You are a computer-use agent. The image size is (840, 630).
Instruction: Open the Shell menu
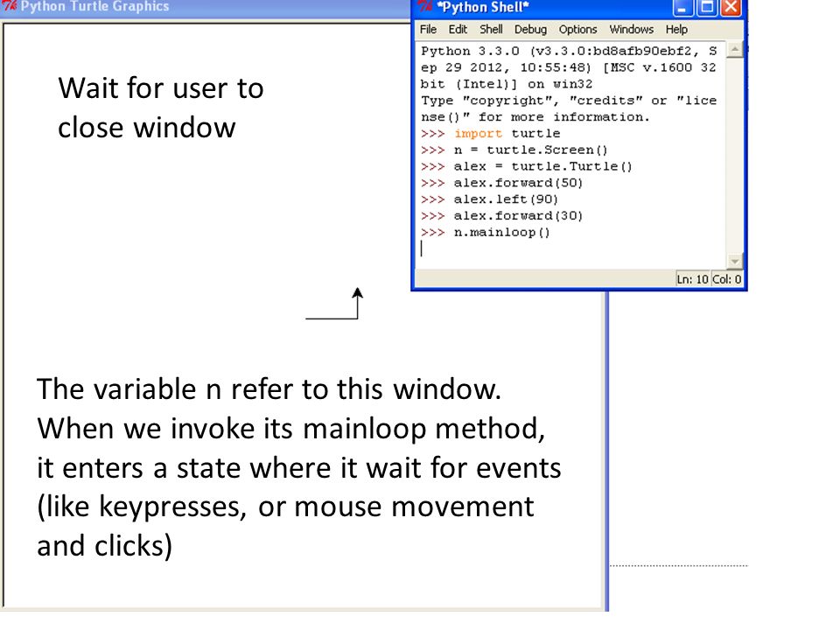491,30
